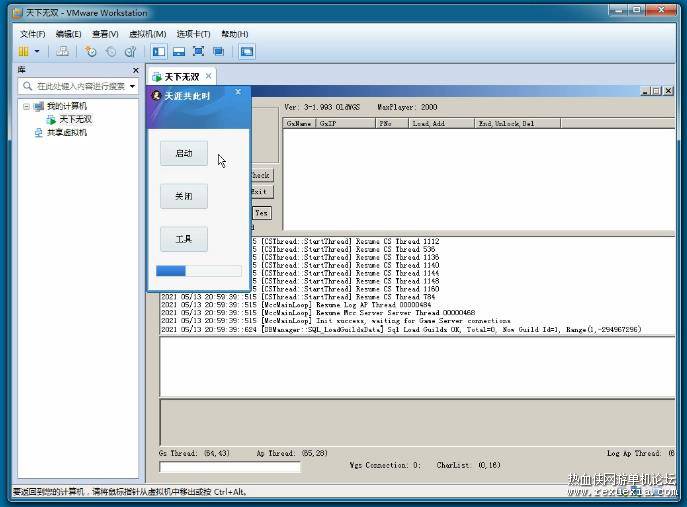The height and width of the screenshot is (507, 687).
Task: Open the 查看(V) menu
Action: (105, 34)
